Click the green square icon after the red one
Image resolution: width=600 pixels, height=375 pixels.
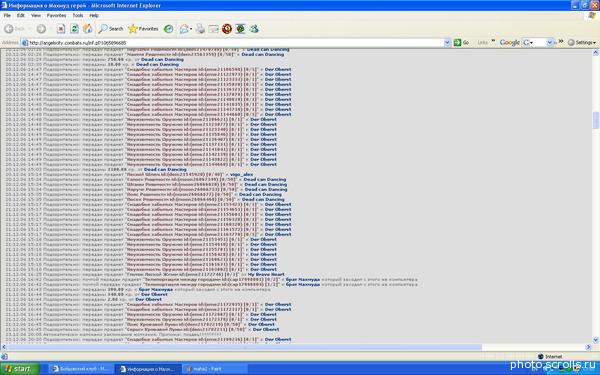coord(240,29)
